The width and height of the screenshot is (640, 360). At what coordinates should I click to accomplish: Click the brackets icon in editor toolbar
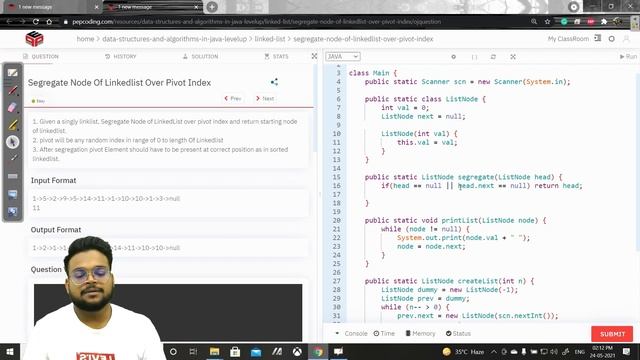(x=474, y=57)
